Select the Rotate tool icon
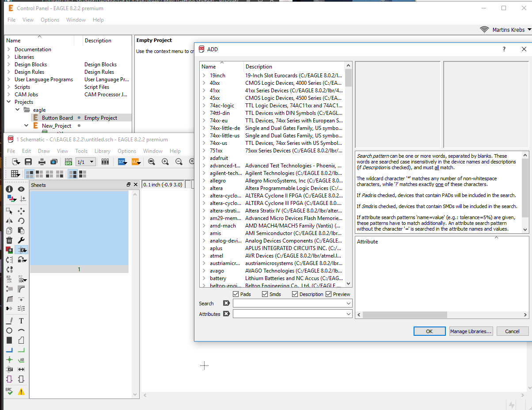 (21, 220)
